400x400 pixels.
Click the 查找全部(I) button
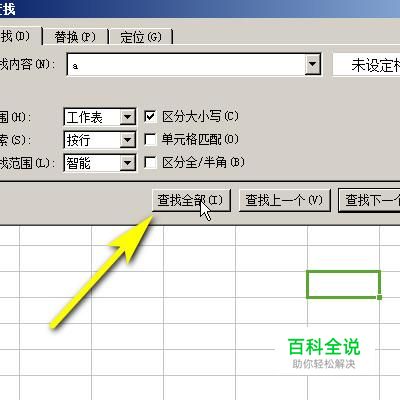[x=191, y=200]
